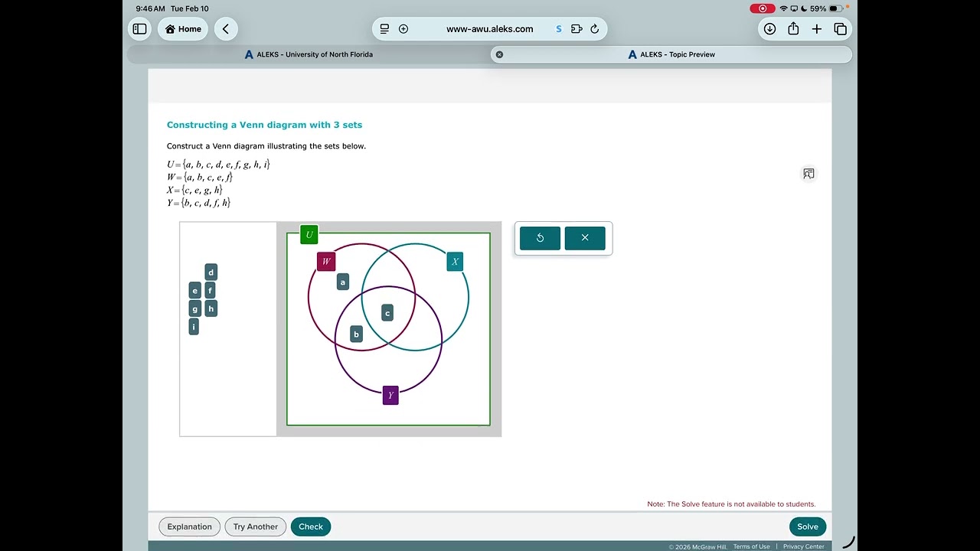
Task: Go back with the back arrow
Action: 226,29
